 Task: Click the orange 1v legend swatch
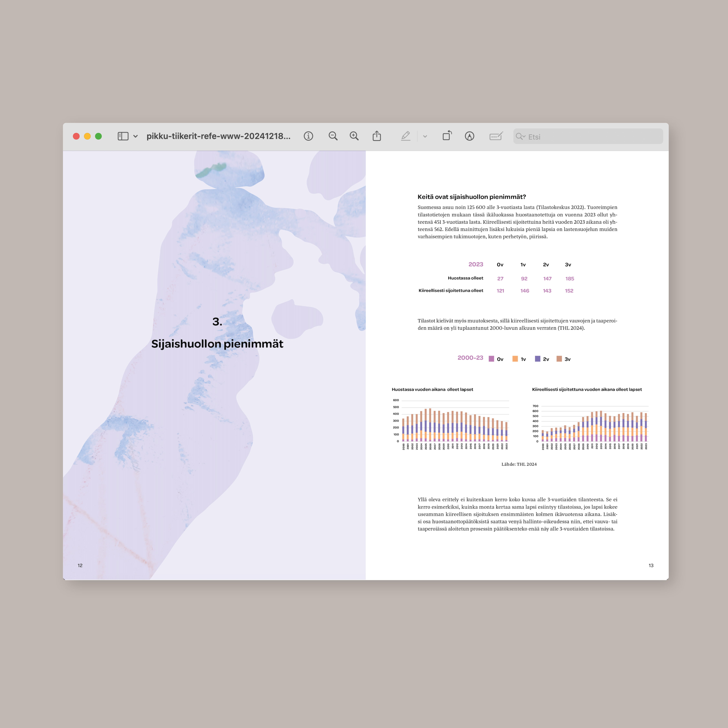click(515, 359)
